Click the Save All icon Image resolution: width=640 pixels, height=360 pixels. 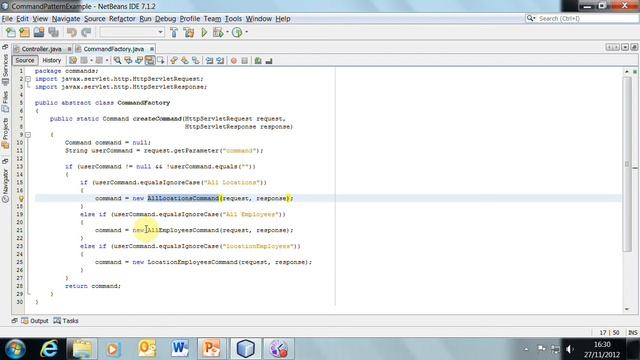[x=53, y=32]
